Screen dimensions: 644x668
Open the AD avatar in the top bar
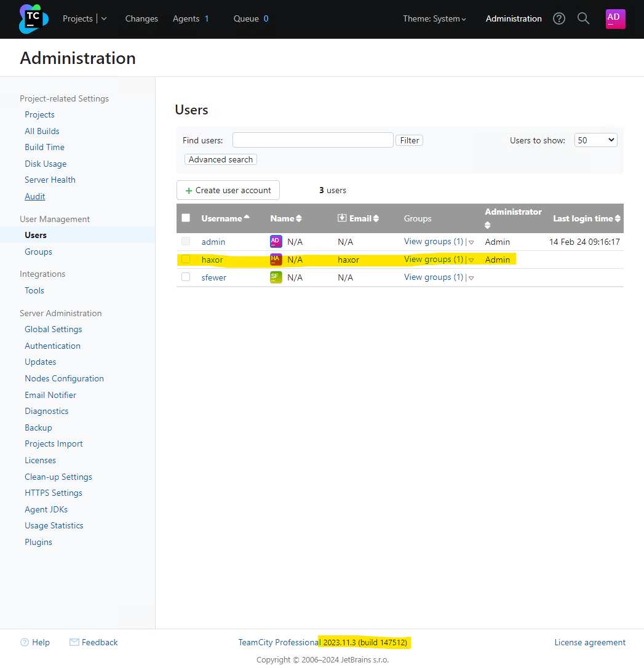tap(615, 18)
